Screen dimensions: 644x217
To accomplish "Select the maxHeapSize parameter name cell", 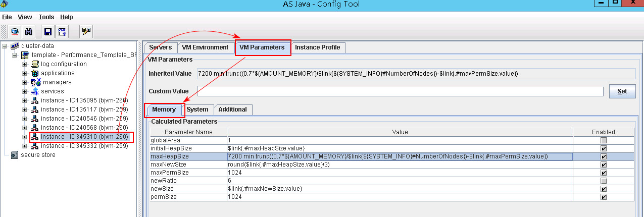I will (x=188, y=156).
